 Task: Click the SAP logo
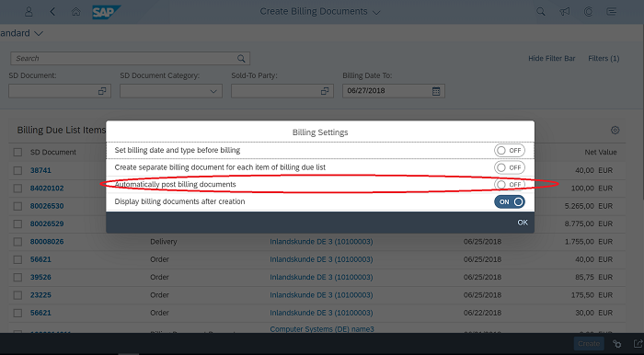pyautogui.click(x=107, y=12)
